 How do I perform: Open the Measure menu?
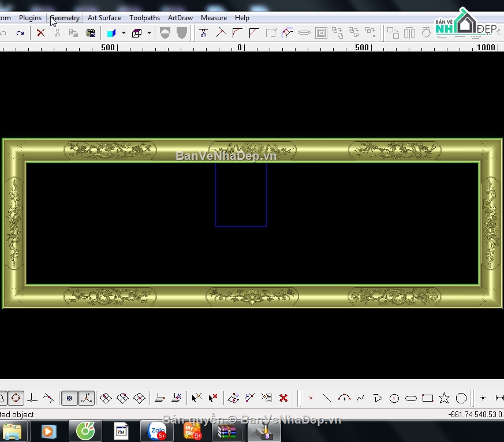[214, 18]
